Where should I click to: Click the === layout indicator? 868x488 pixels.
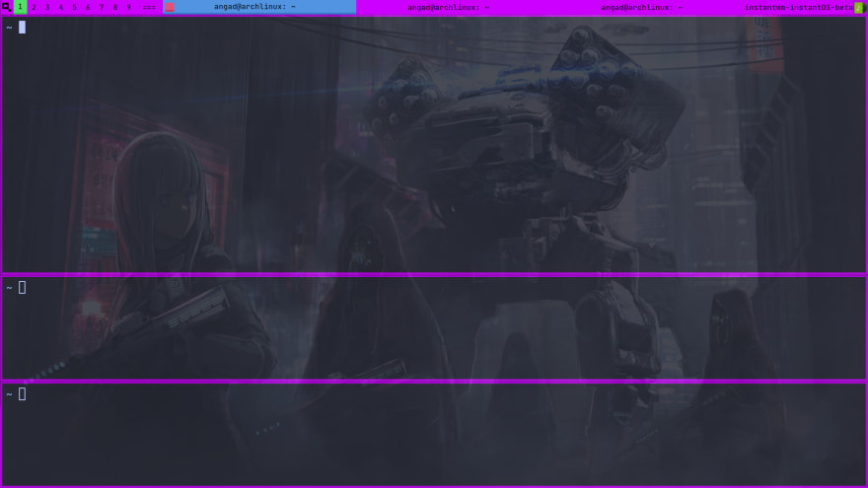click(149, 7)
